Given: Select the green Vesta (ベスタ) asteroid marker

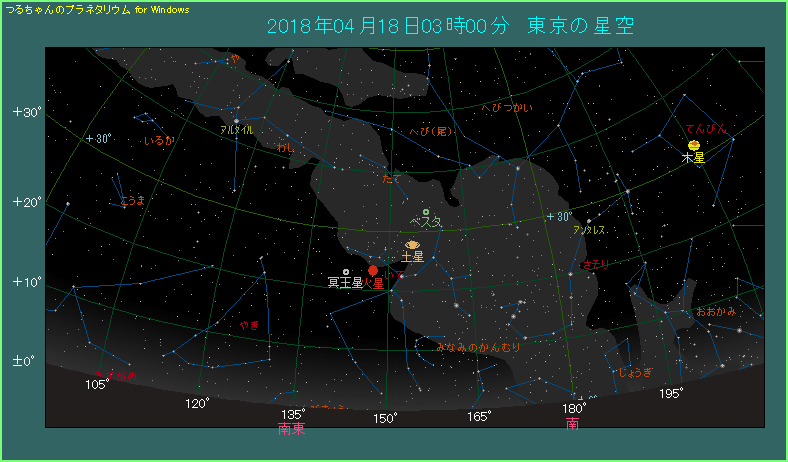Looking at the screenshot, I should (x=426, y=212).
